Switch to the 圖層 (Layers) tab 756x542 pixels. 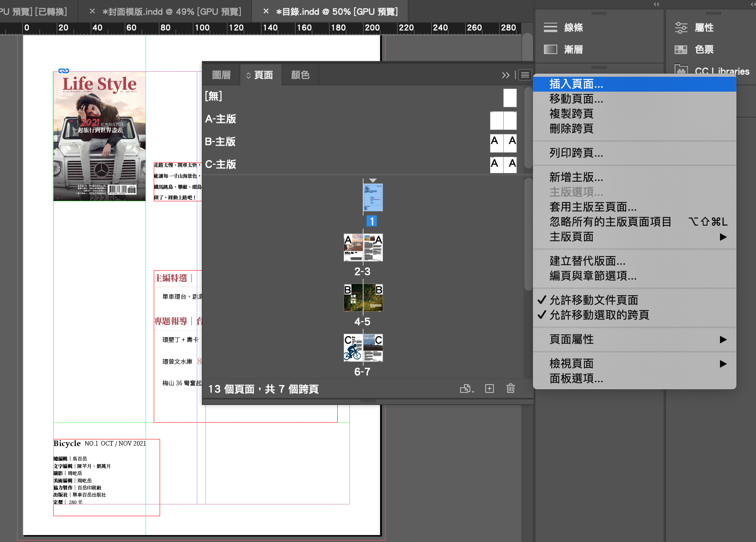(x=221, y=75)
